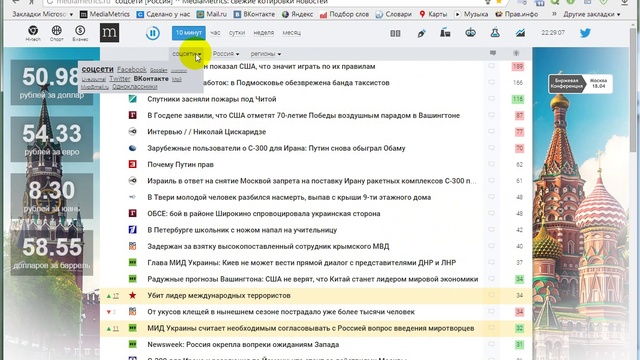Select the 'час' time period
Viewport: 640px width, 360px height.
point(215,33)
